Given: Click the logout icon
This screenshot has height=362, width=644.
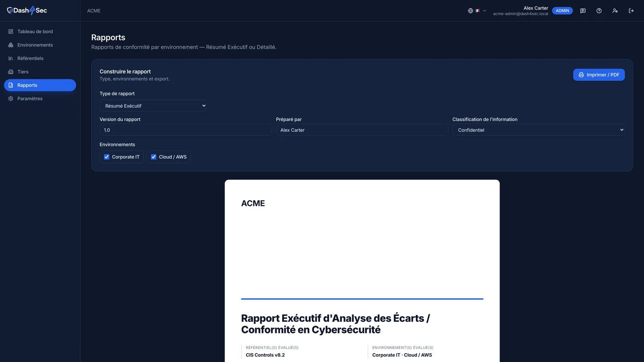Looking at the screenshot, I should tap(631, 11).
